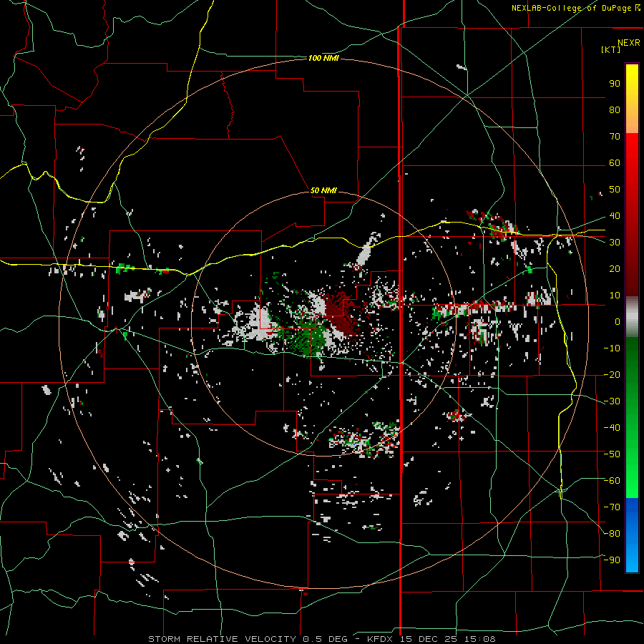Screen dimensions: 644x644
Task: Select the positive "90" value on the velocity scale
Action: 615,84
